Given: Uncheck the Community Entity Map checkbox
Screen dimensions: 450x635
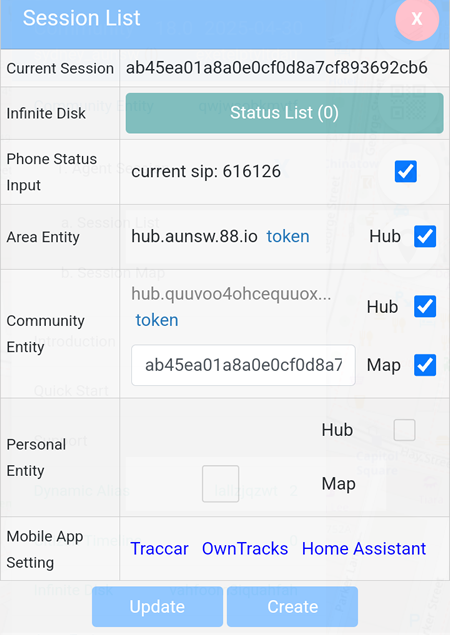Looking at the screenshot, I should pyautogui.click(x=425, y=365).
